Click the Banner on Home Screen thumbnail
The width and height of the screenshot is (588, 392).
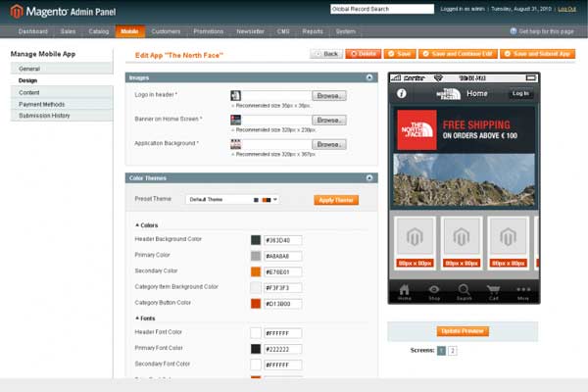tap(235, 120)
